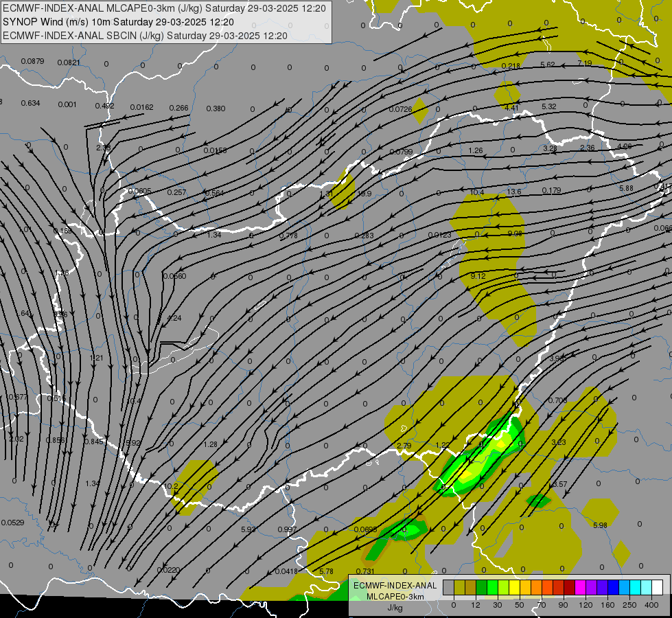Click the map value '0.218'
The image size is (672, 618).
pos(511,66)
